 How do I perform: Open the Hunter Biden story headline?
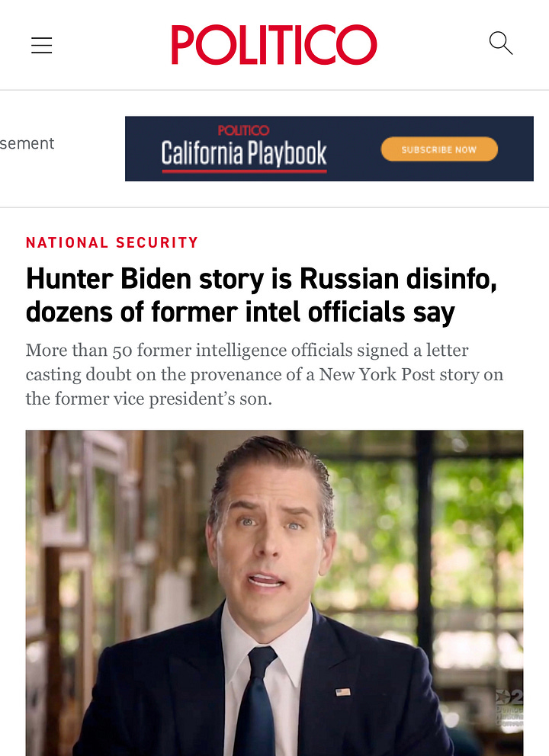tap(261, 295)
